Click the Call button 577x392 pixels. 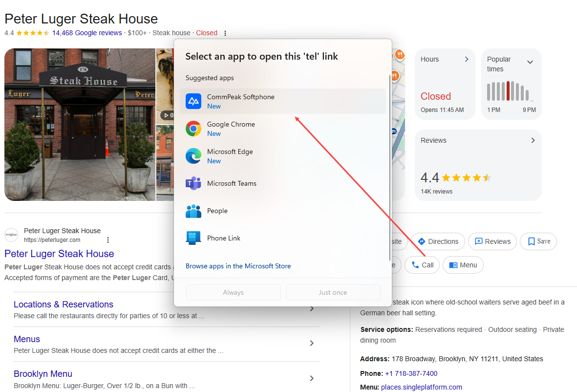coord(422,265)
